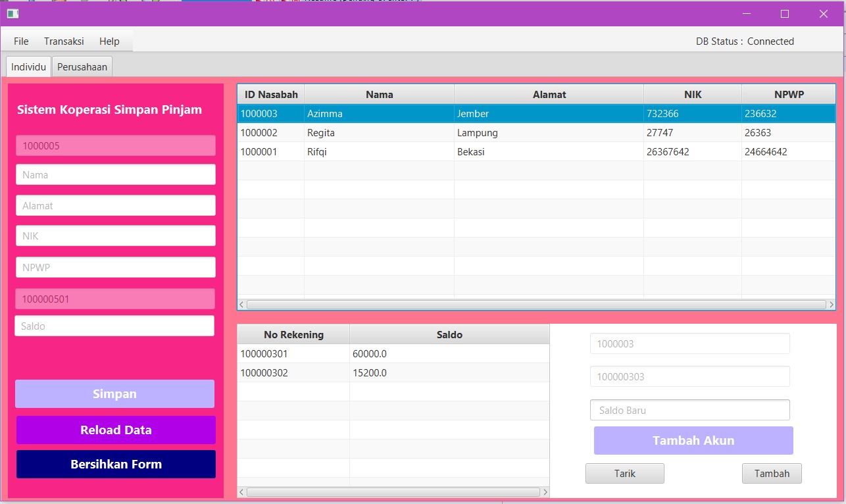Screen dimensions: 846x504
Task: Click the Simpan button
Action: 114,393
